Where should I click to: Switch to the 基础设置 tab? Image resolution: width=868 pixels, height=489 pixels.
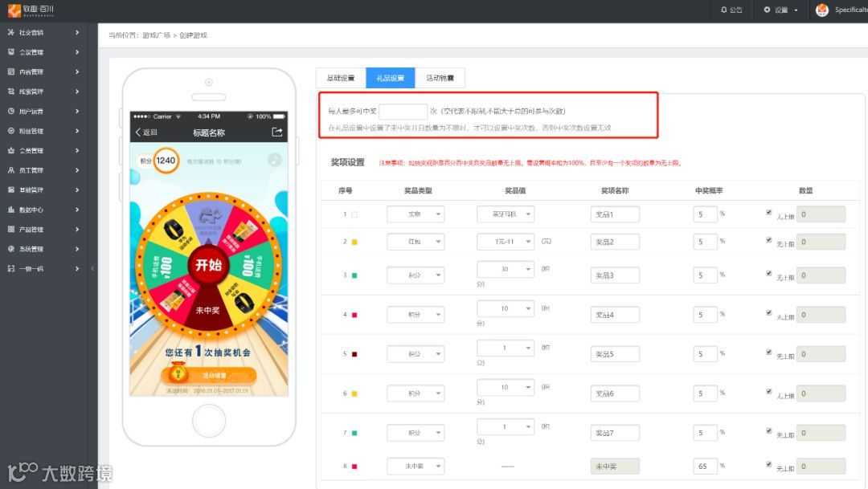(x=341, y=78)
